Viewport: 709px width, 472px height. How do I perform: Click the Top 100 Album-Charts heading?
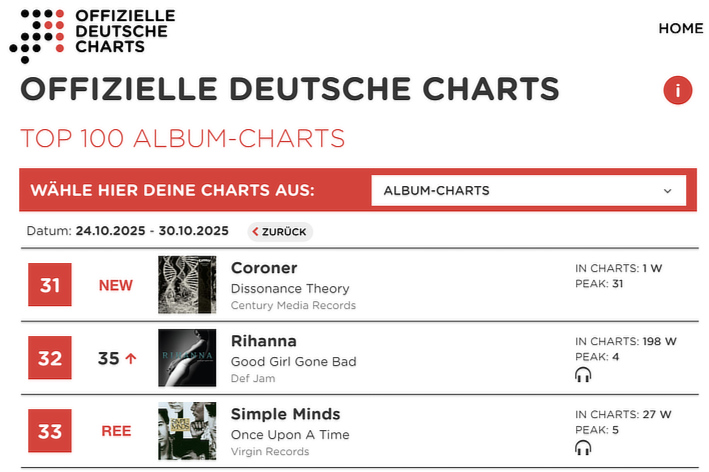point(183,138)
